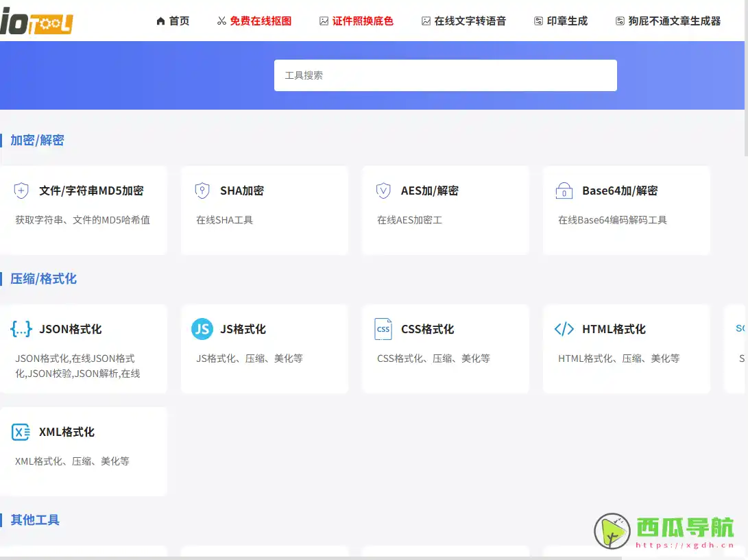748x560 pixels.
Task: Select the SHA加密 shield icon
Action: click(x=202, y=191)
